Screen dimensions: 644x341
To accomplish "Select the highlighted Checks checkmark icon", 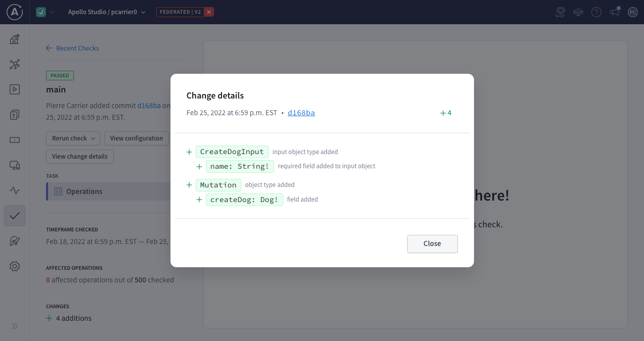I will tap(14, 215).
